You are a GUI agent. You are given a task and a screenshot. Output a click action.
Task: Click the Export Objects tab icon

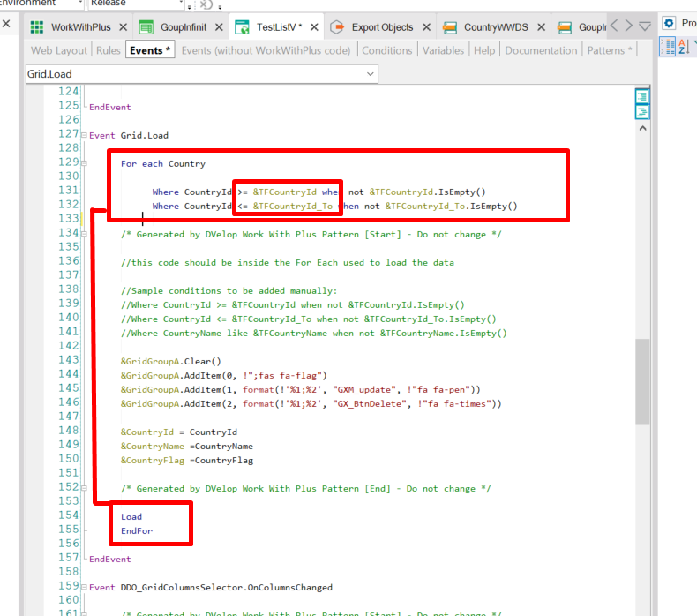[x=337, y=27]
